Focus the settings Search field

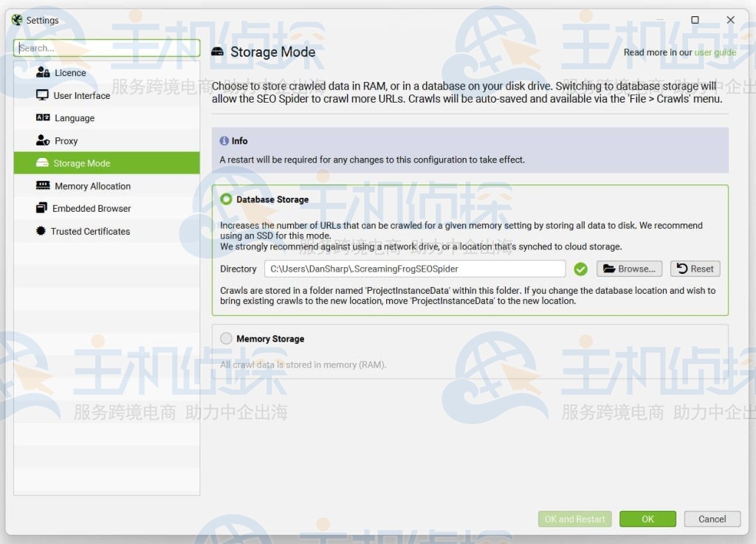106,48
